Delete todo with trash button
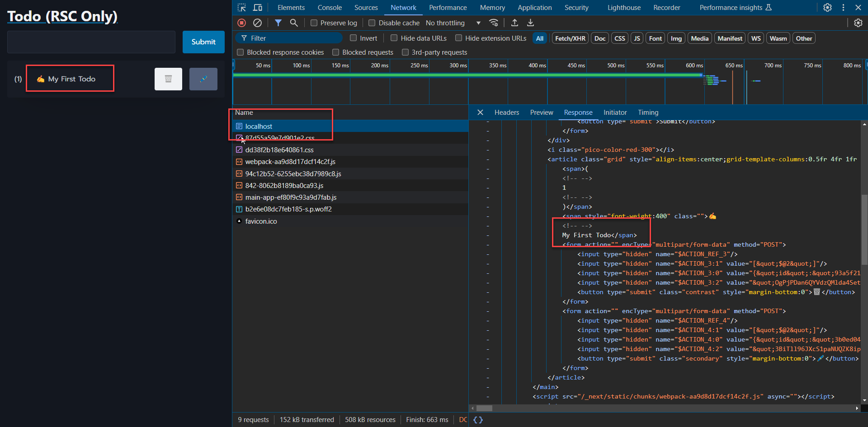 pyautogui.click(x=168, y=79)
